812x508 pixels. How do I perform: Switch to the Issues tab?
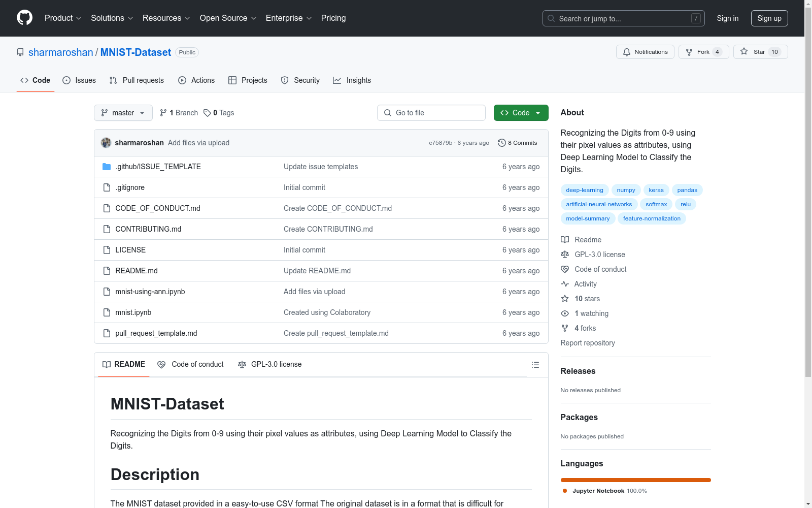79,80
